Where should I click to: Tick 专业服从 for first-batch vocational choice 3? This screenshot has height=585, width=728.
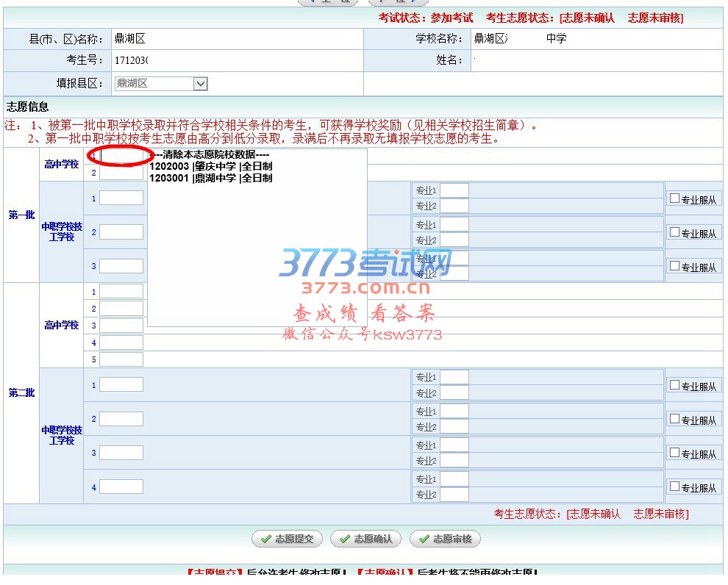674,266
